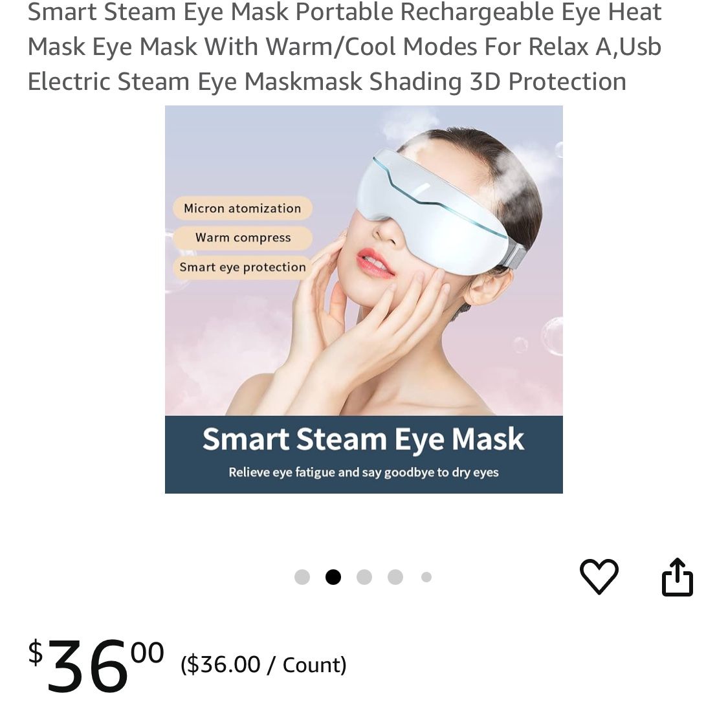Go to the first image pagination dot
This screenshot has height=722, width=728.
302,576
